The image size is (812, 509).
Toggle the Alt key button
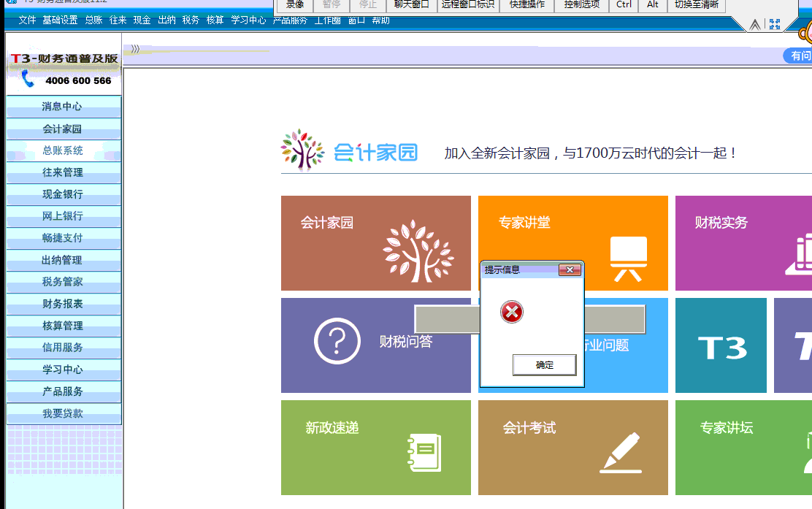pos(653,5)
